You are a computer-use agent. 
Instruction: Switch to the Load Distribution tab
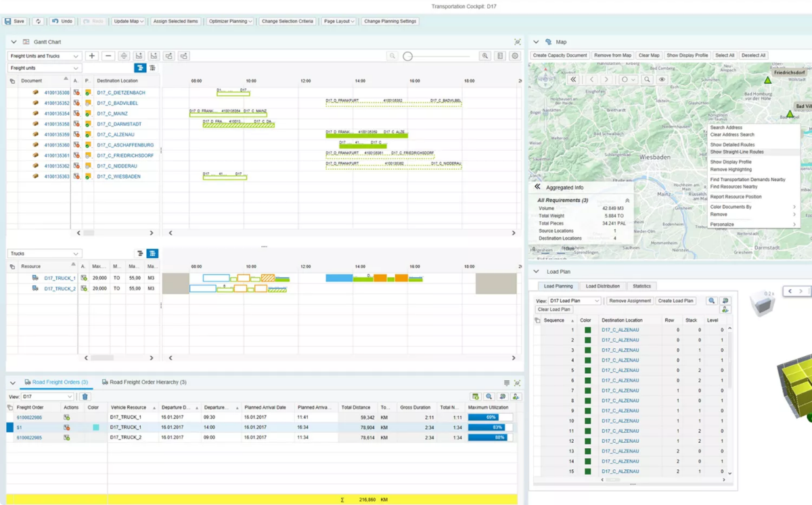coord(602,286)
